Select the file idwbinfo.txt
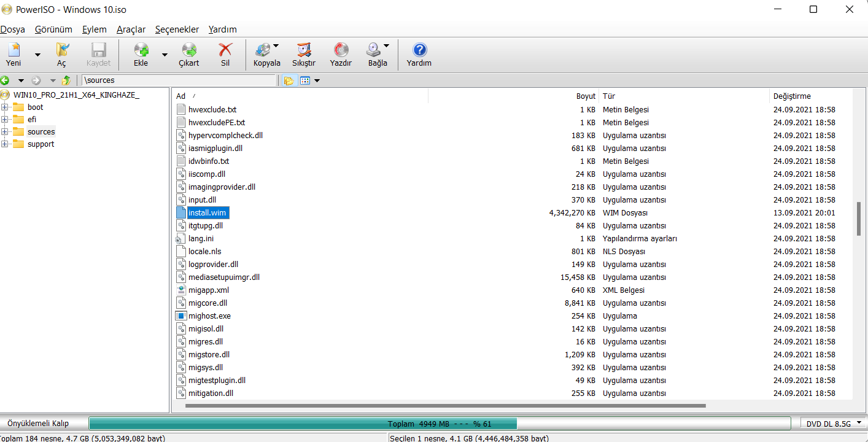 [x=209, y=161]
